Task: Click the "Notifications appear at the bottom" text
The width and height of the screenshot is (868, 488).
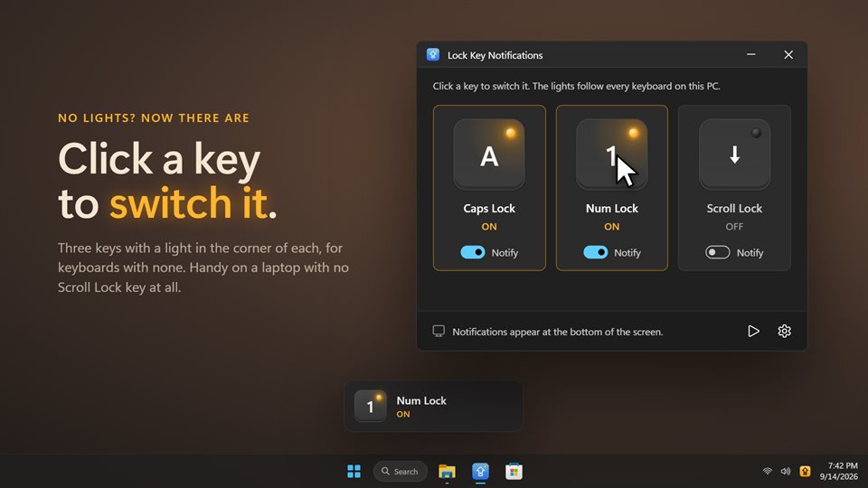Action: (558, 332)
